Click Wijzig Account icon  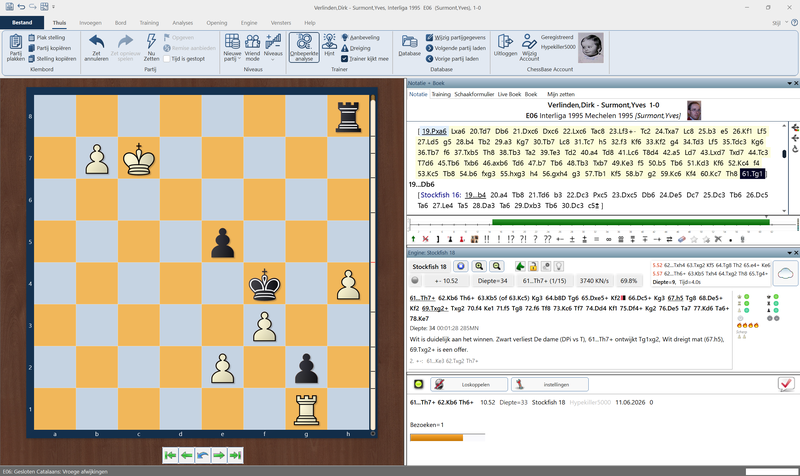pyautogui.click(x=529, y=41)
